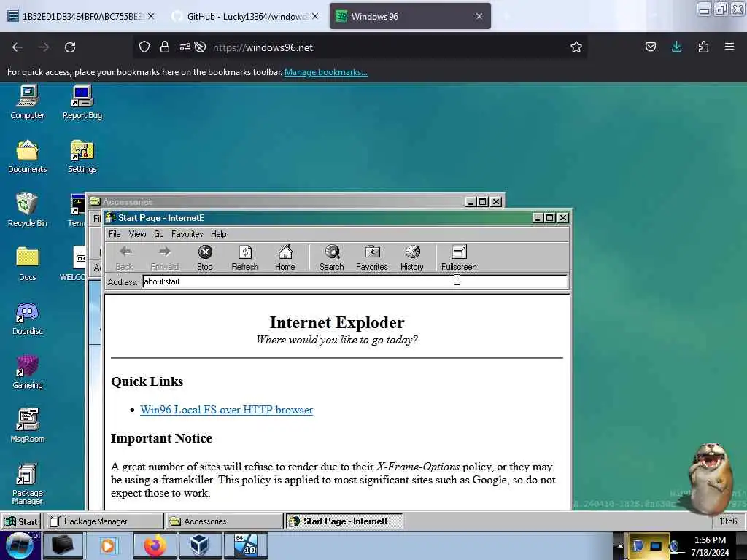Open the Gameing desktop icon
Screen dimensions: 747x560
(27, 373)
